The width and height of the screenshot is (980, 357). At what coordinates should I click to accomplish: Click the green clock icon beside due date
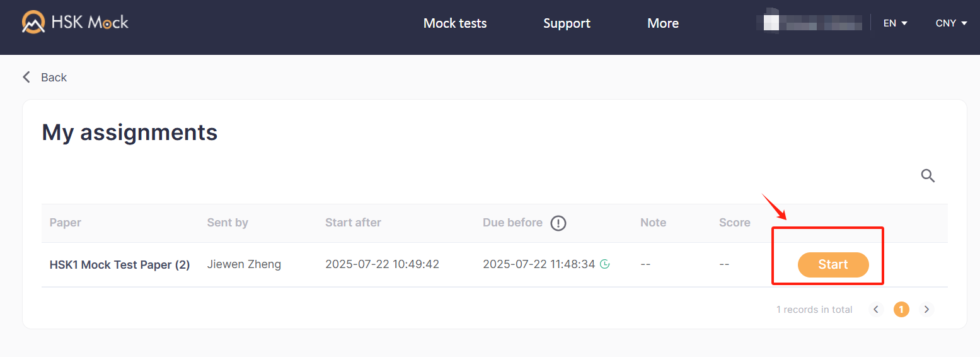(x=605, y=264)
